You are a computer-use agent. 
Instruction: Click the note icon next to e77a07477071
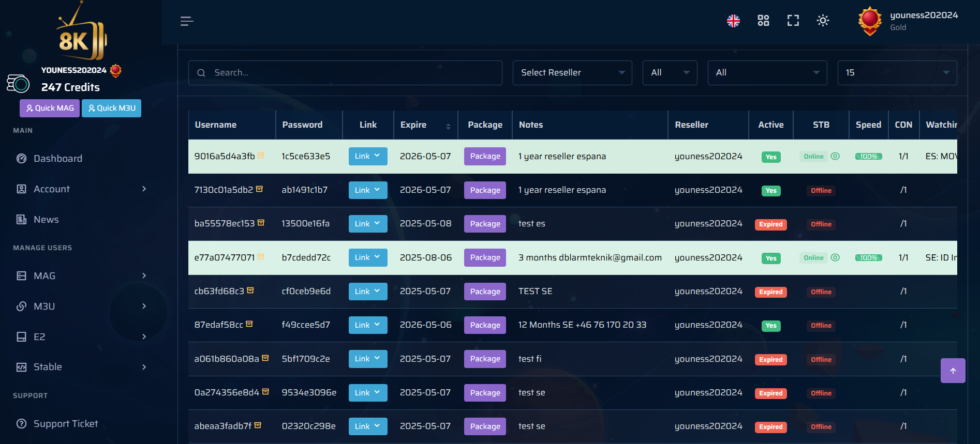click(x=260, y=257)
